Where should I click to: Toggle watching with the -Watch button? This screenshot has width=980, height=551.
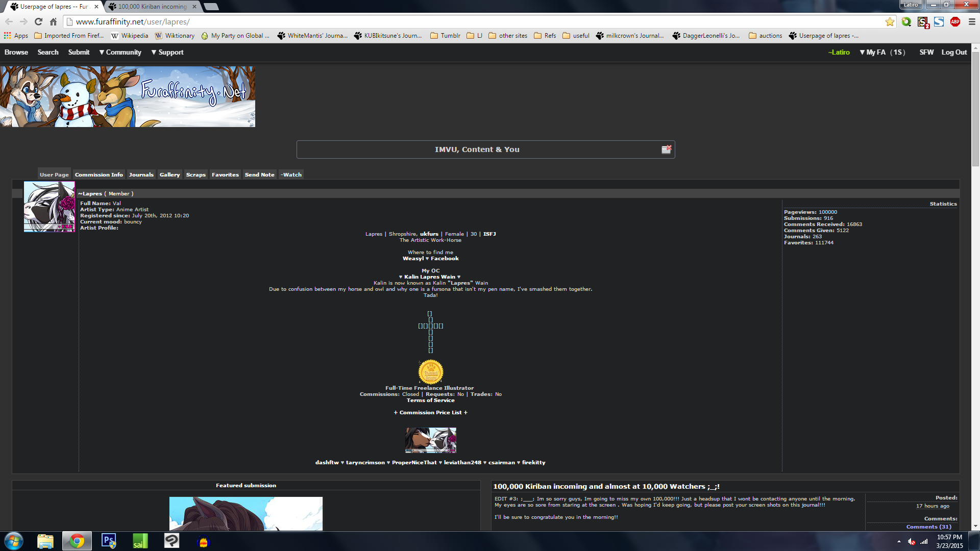point(291,174)
